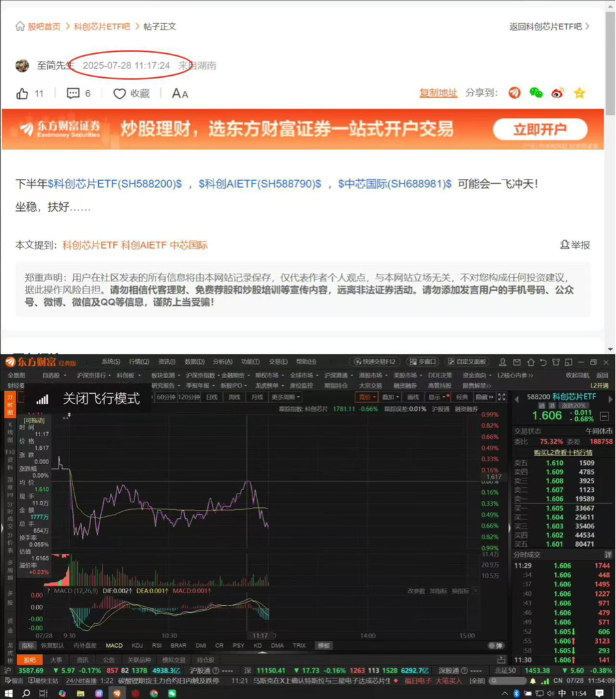This screenshot has width=616, height=699.
Task: Switch to RSI indicator
Action: click(157, 646)
